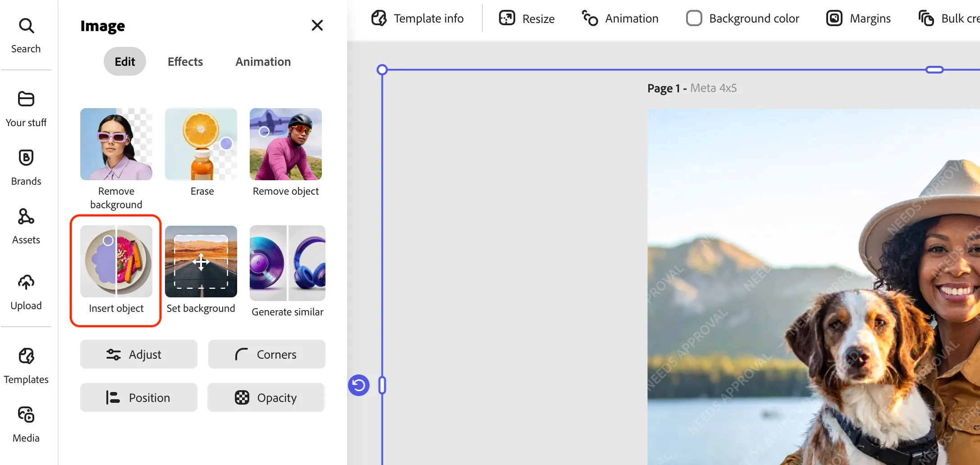The height and width of the screenshot is (465, 980).
Task: Switch to the Animation tab in Image panel
Action: coord(263,61)
